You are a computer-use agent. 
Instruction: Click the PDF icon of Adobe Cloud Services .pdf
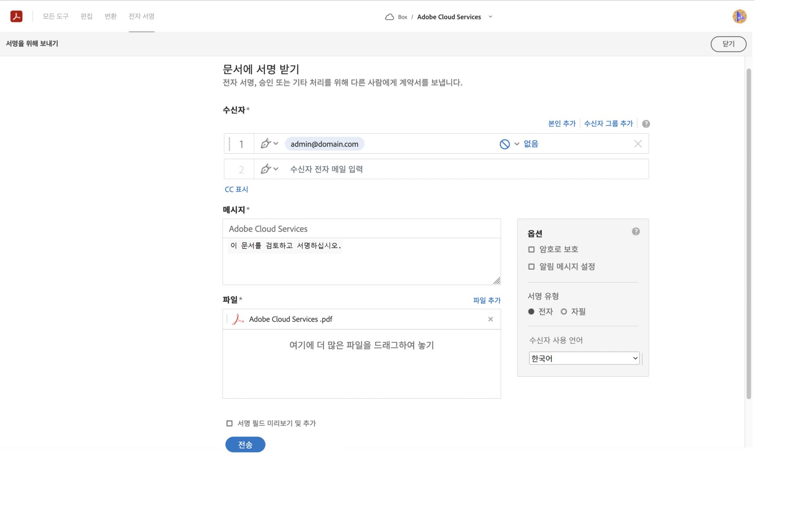pos(238,319)
